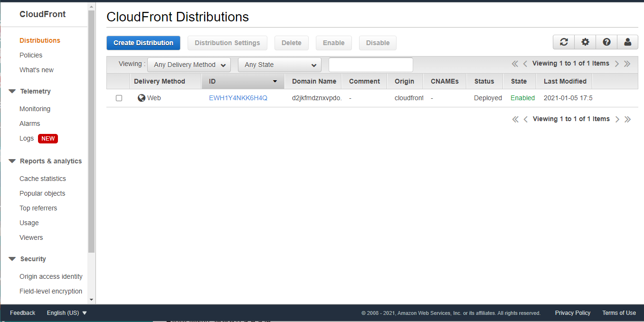The height and width of the screenshot is (322, 644).
Task: Click the sidebar vertical scrollbar
Action: [x=92, y=131]
